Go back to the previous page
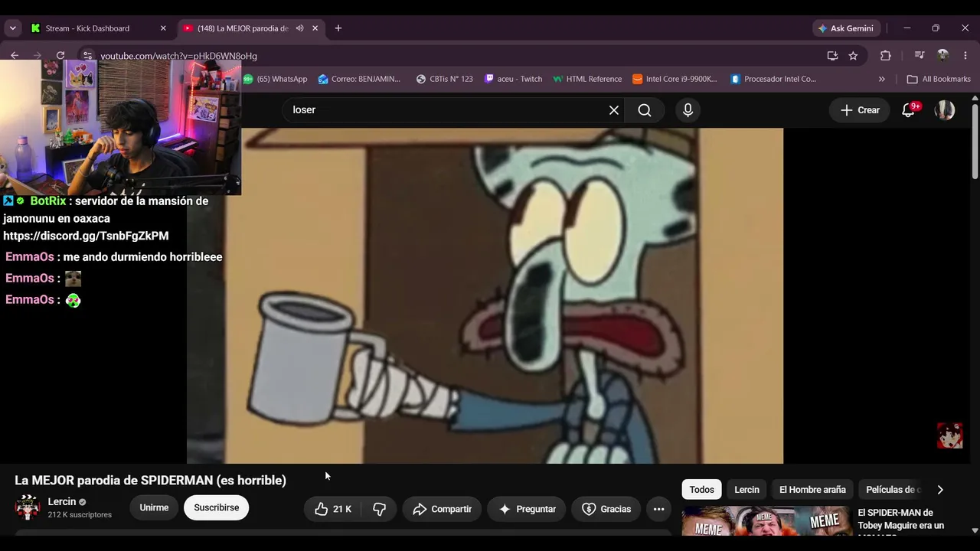Viewport: 980px width, 551px height. 15,55
